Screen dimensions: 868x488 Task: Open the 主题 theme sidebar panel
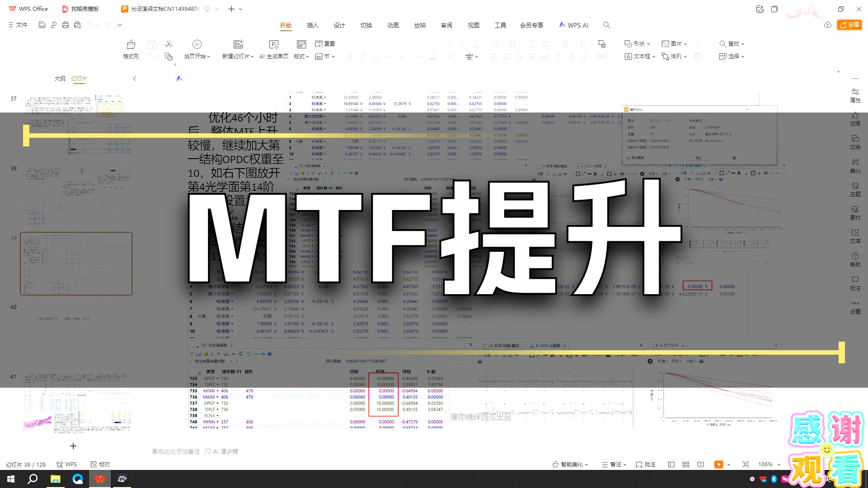[855, 190]
